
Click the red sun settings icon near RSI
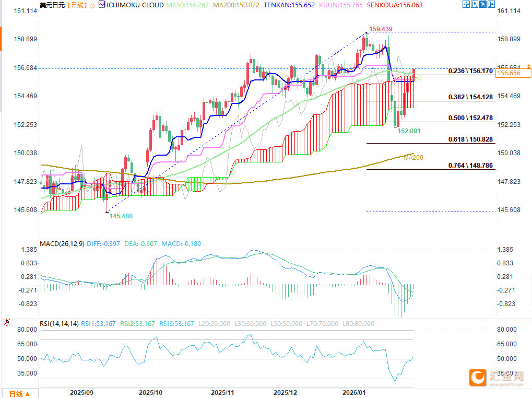tap(7, 322)
